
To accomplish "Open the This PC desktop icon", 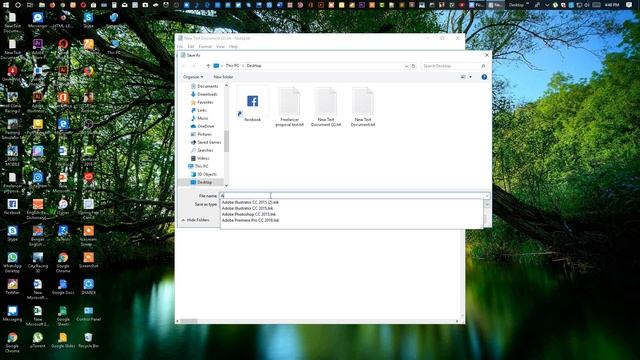I will [x=114, y=47].
